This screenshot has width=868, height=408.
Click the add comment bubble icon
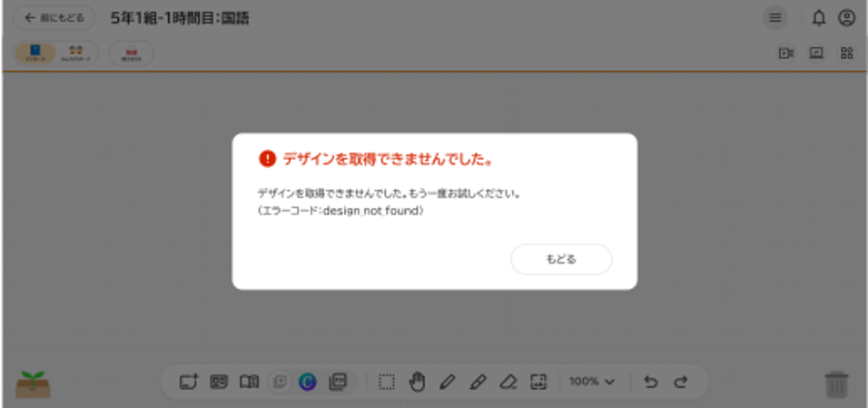point(281,382)
